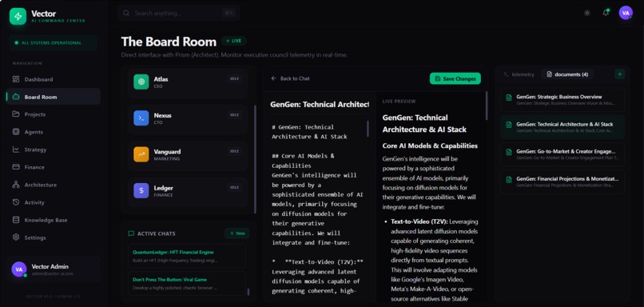Screen dimensions: 644x307
Task: Focus the Search anything field
Action: [x=178, y=13]
